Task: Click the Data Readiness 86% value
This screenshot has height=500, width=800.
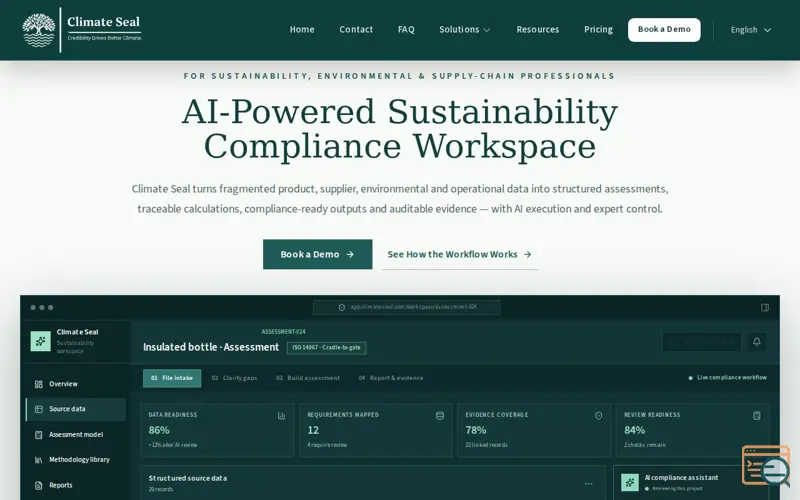Action: click(x=159, y=430)
